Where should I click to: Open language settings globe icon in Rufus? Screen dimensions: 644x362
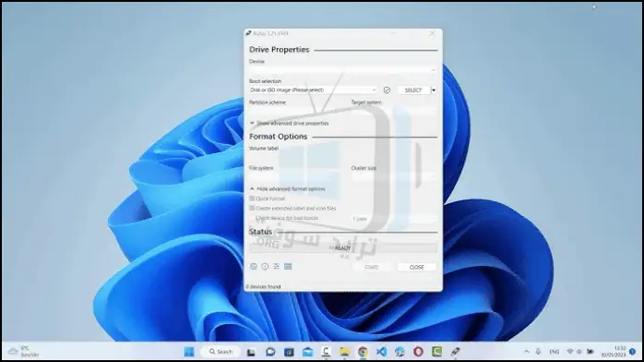pyautogui.click(x=254, y=267)
